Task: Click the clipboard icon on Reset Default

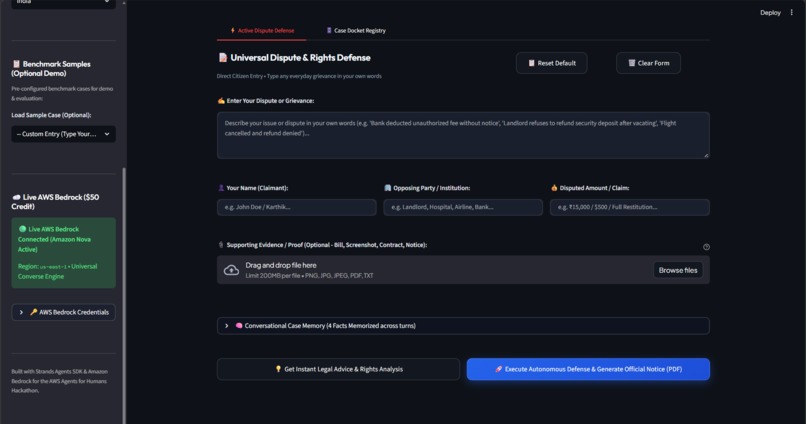Action: point(532,63)
